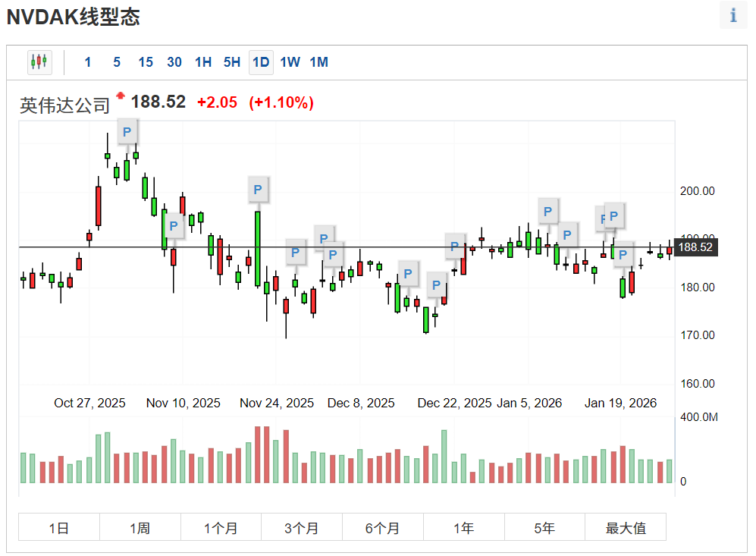Viewport: 756px width, 556px height.
Task: Select the 1日 time range tab
Action: 59,528
